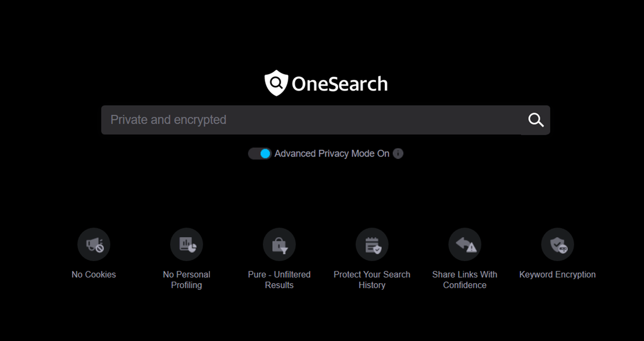This screenshot has height=341, width=644.
Task: Click the No Personal Profiling text label
Action: point(187,280)
